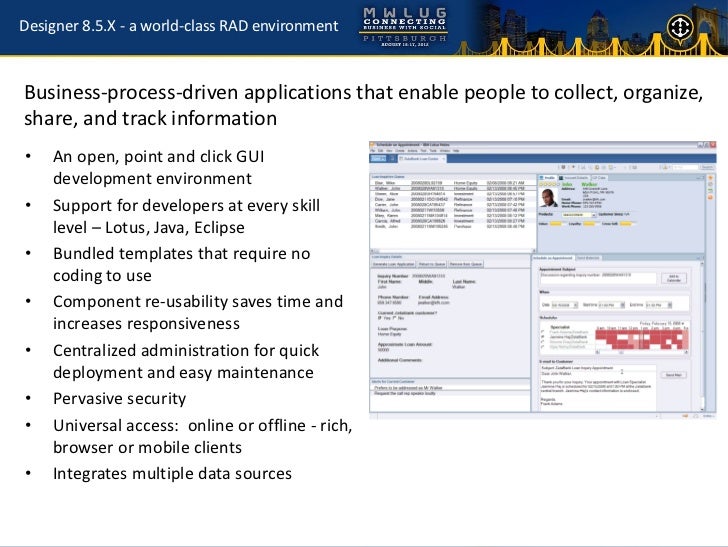Viewport: 728px width, 547px height.
Task: Switch to the Profile tab
Action: 548,178
